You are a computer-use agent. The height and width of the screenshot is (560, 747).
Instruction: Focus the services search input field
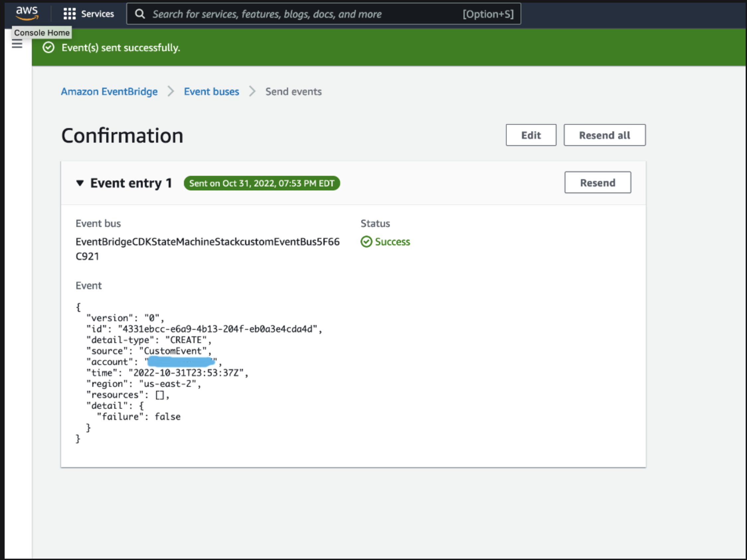click(x=323, y=14)
